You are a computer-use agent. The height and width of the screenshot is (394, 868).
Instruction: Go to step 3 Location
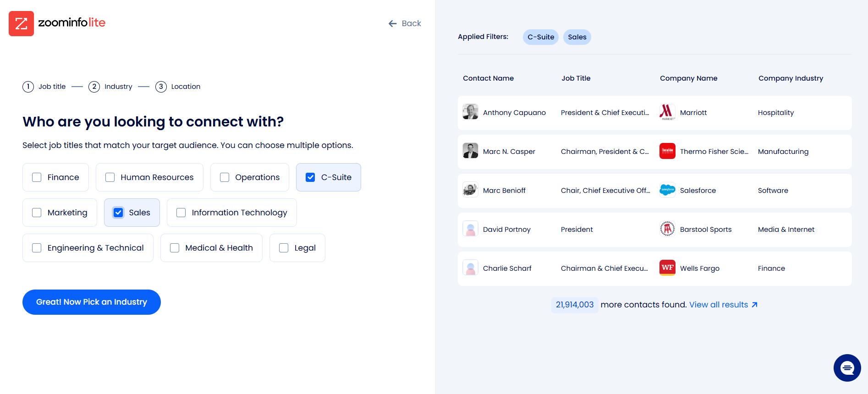point(178,87)
